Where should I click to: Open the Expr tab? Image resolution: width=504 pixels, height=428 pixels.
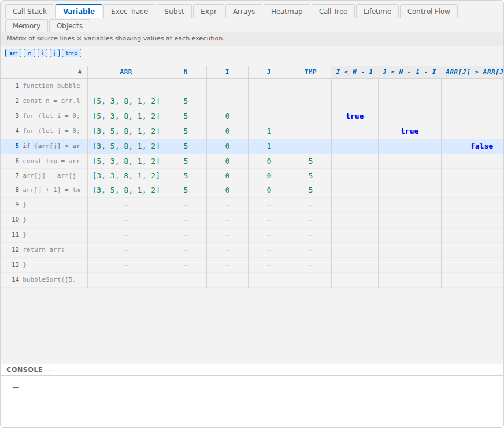[209, 11]
